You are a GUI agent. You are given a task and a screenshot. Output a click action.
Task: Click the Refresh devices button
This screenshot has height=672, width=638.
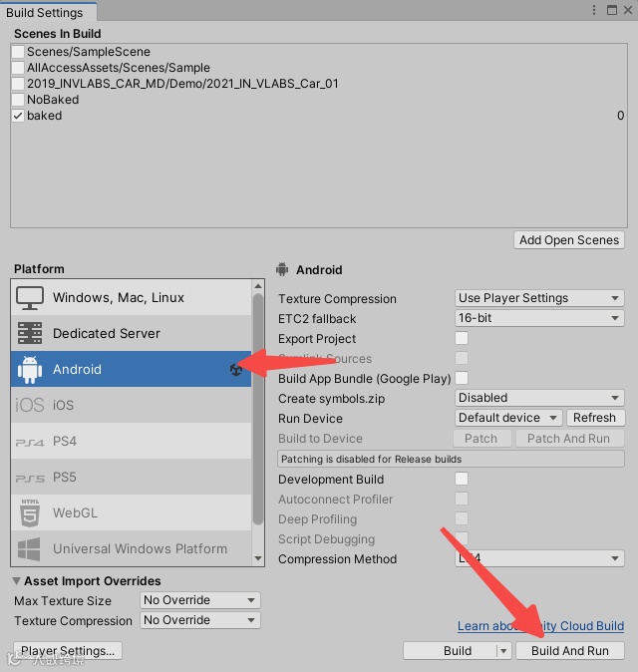[595, 418]
